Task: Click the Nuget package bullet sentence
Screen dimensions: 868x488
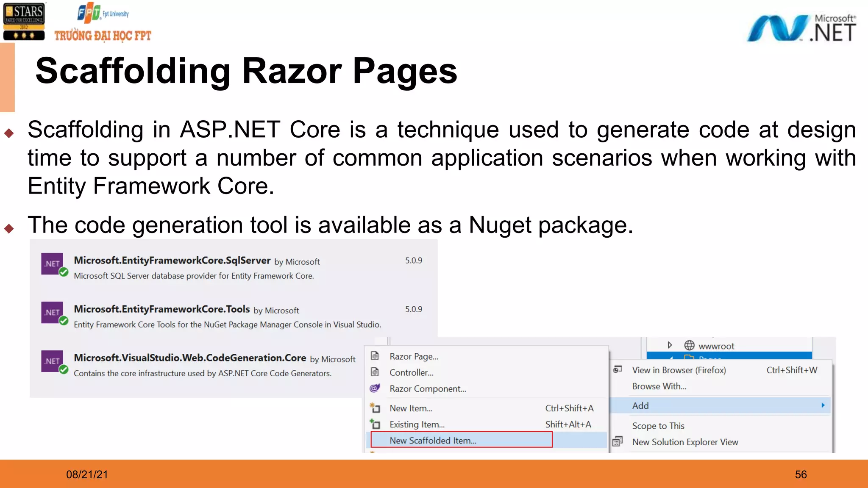Action: click(330, 225)
